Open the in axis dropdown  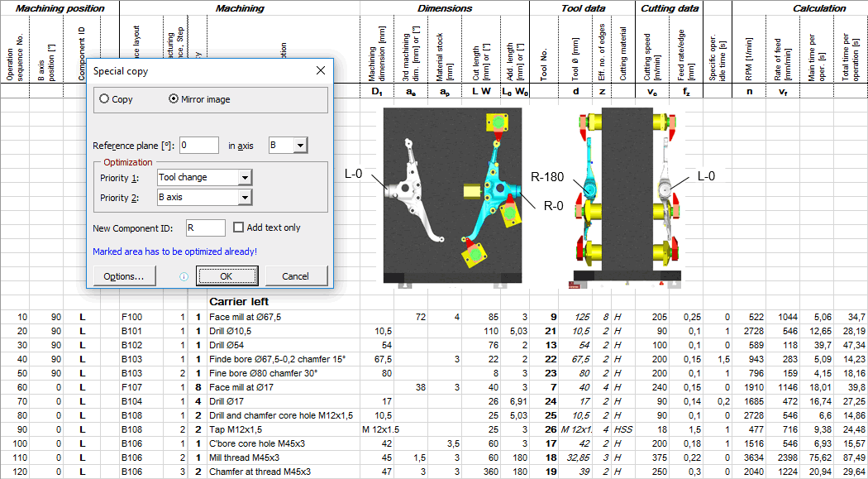[299, 146]
